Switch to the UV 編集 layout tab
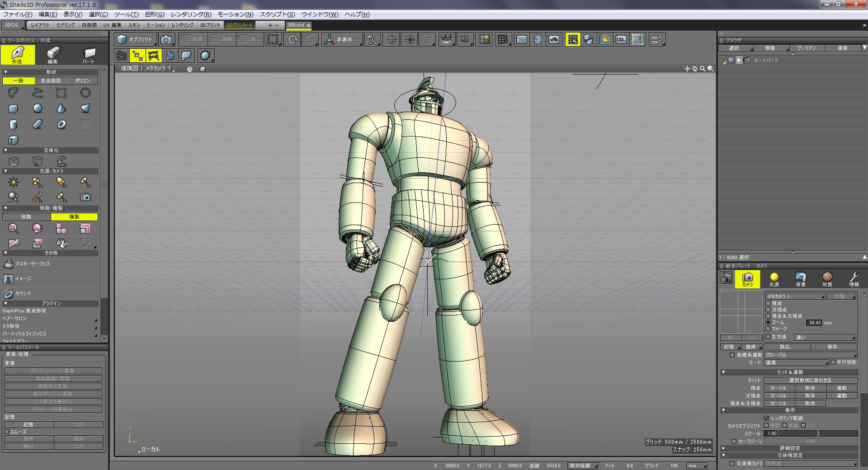Viewport: 868px width, 470px height. [x=112, y=25]
